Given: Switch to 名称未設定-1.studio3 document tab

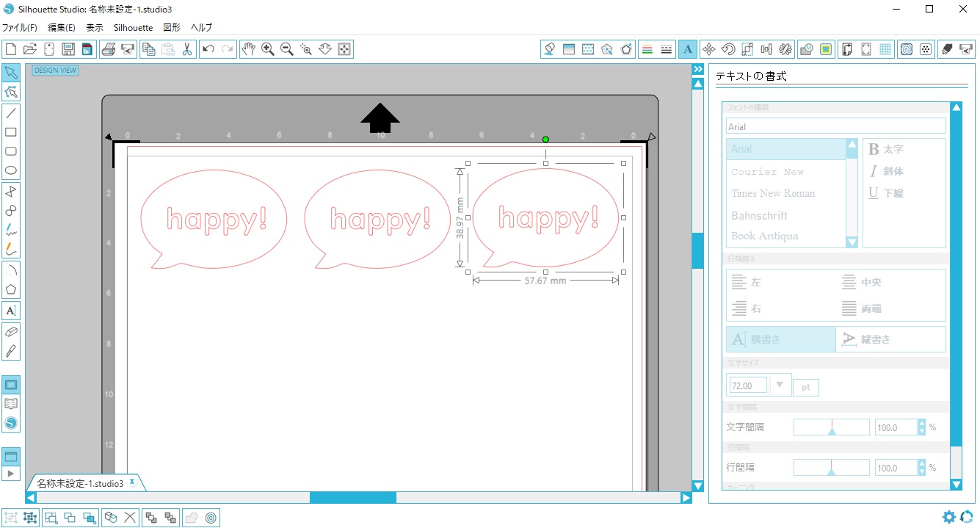Looking at the screenshot, I should pos(80,483).
